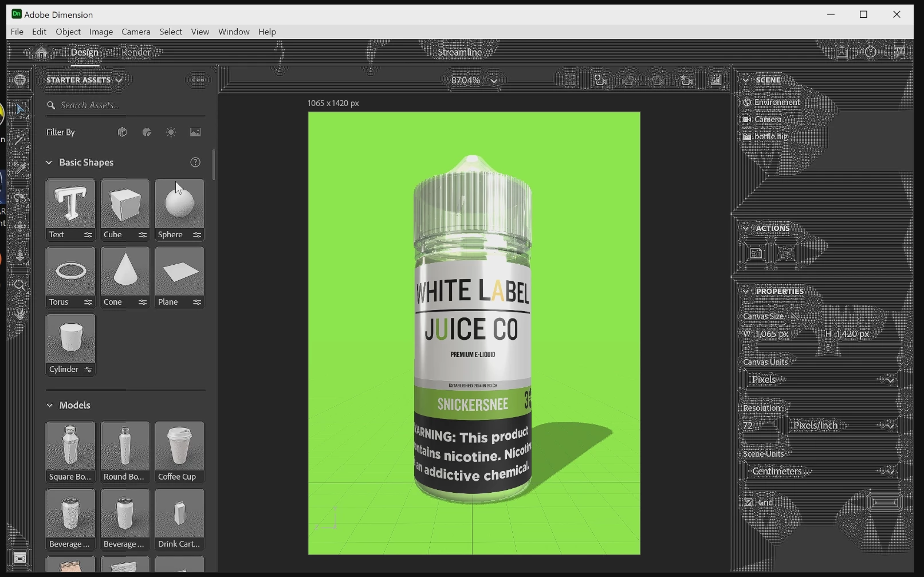Open Text shape settings sliders
This screenshot has height=577, width=924.
point(88,235)
